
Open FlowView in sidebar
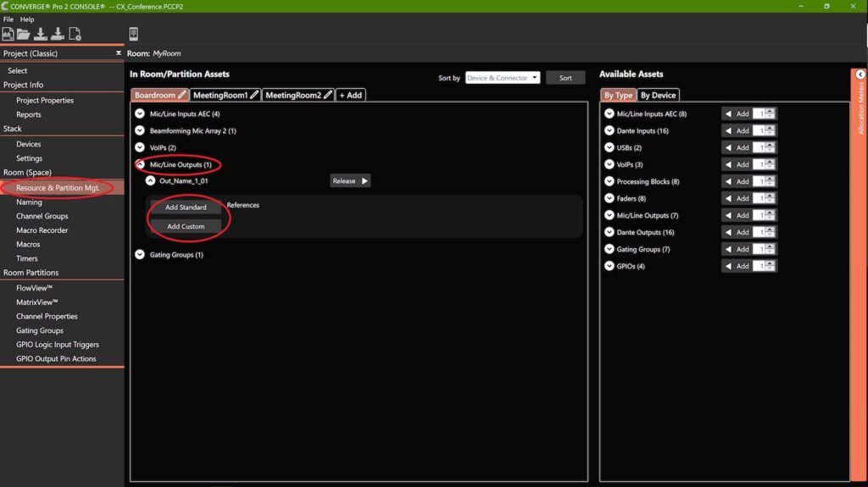34,288
